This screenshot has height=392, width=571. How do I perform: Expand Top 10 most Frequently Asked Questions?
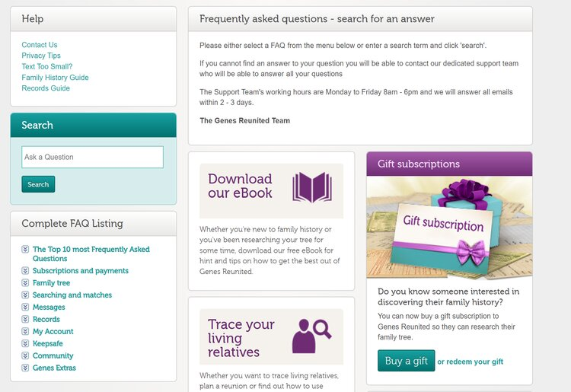(91, 250)
